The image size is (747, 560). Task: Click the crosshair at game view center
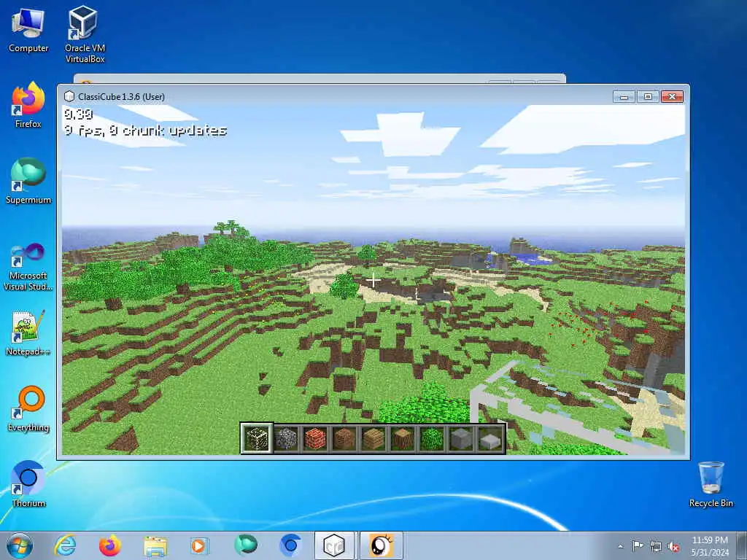[x=373, y=281]
